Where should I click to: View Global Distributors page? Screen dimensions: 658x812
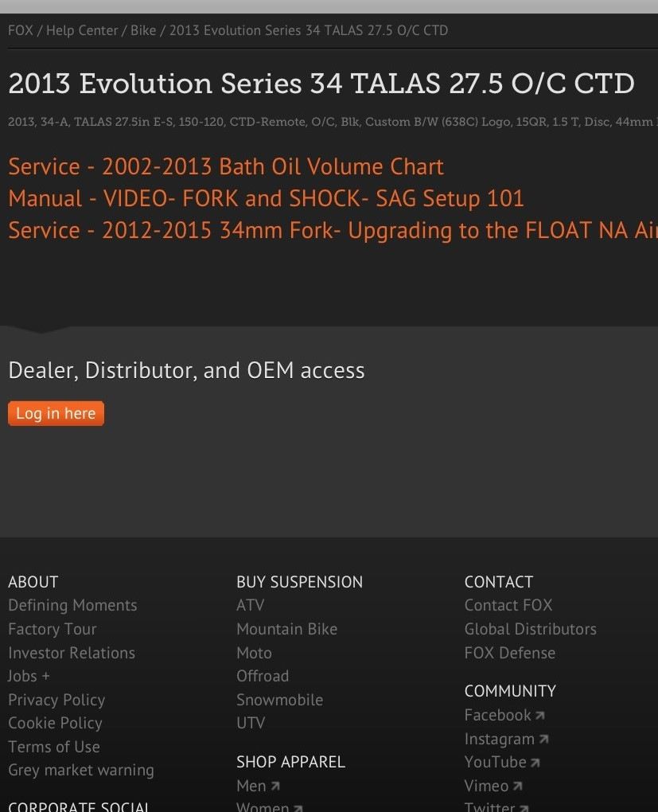click(x=530, y=629)
